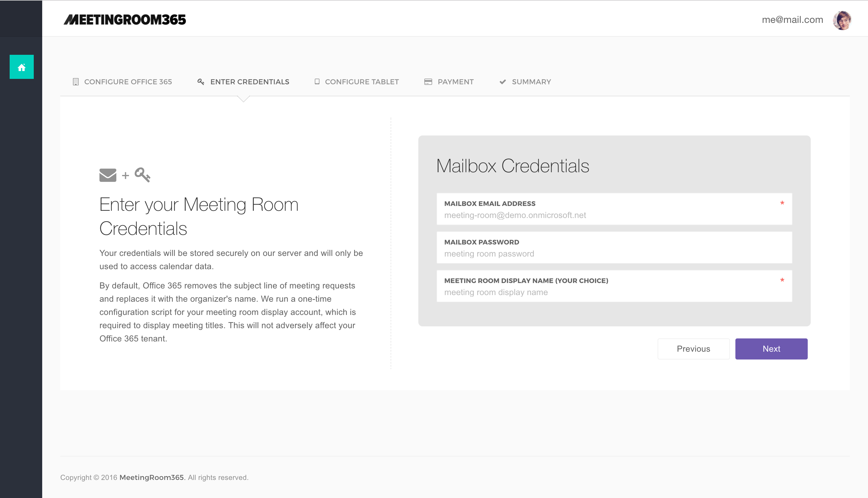The height and width of the screenshot is (498, 868).
Task: Click the "By default, Office 365 removes" paragraph
Action: click(228, 312)
